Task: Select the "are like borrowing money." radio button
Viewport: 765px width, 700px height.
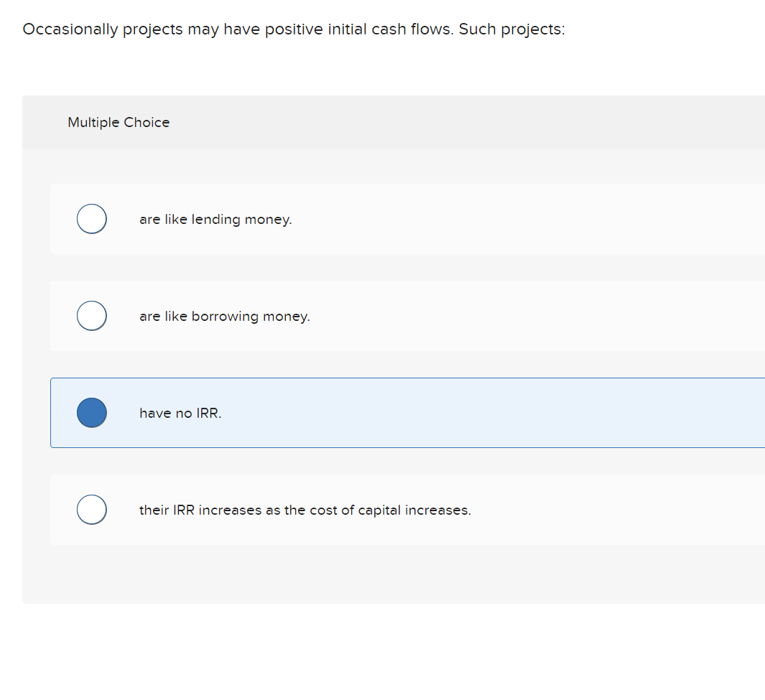Action: pyautogui.click(x=91, y=315)
